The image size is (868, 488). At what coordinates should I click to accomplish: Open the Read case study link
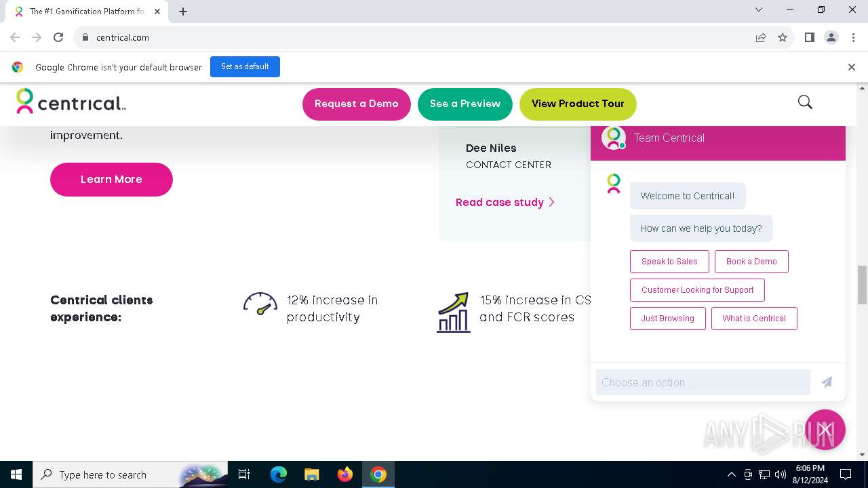[x=505, y=202]
